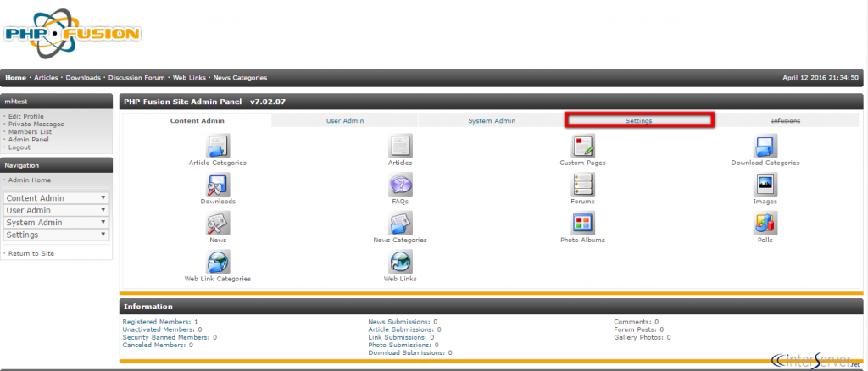Switch to the User Admin tab
The height and width of the screenshot is (371, 868).
(345, 120)
